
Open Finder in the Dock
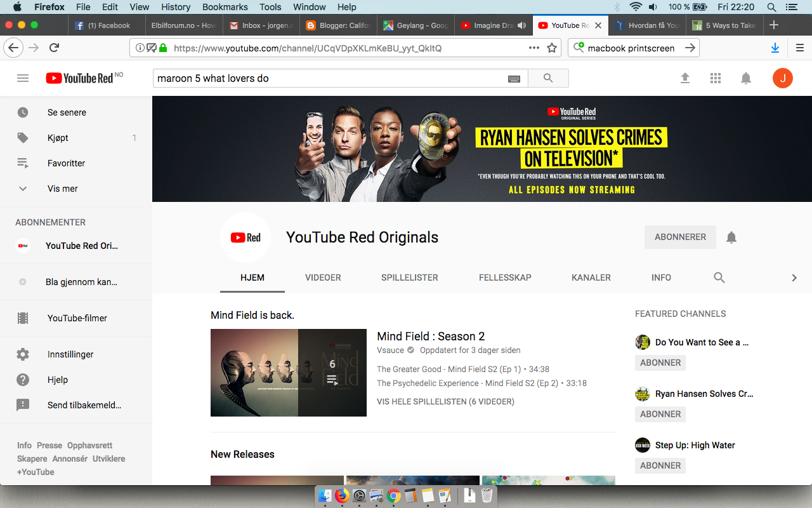tap(325, 496)
